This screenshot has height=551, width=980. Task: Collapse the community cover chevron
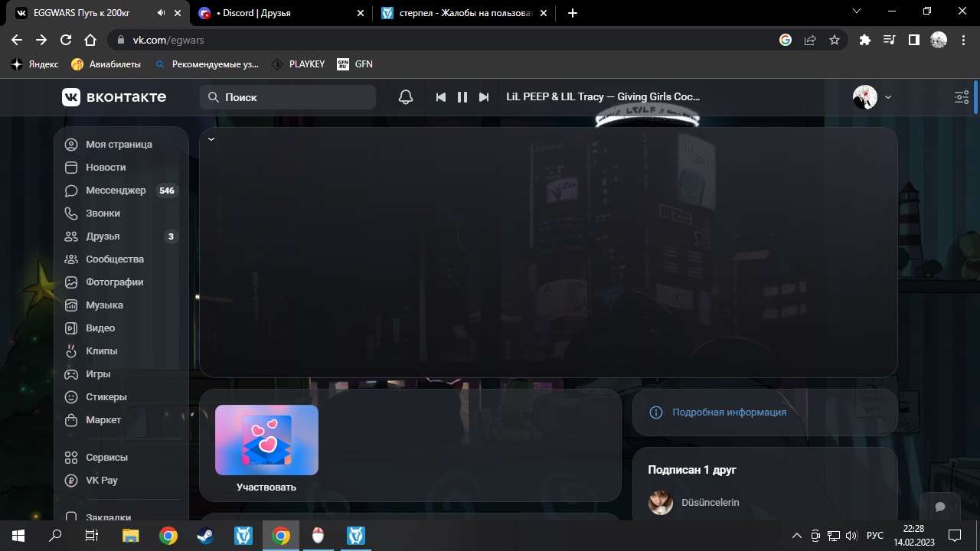click(211, 139)
